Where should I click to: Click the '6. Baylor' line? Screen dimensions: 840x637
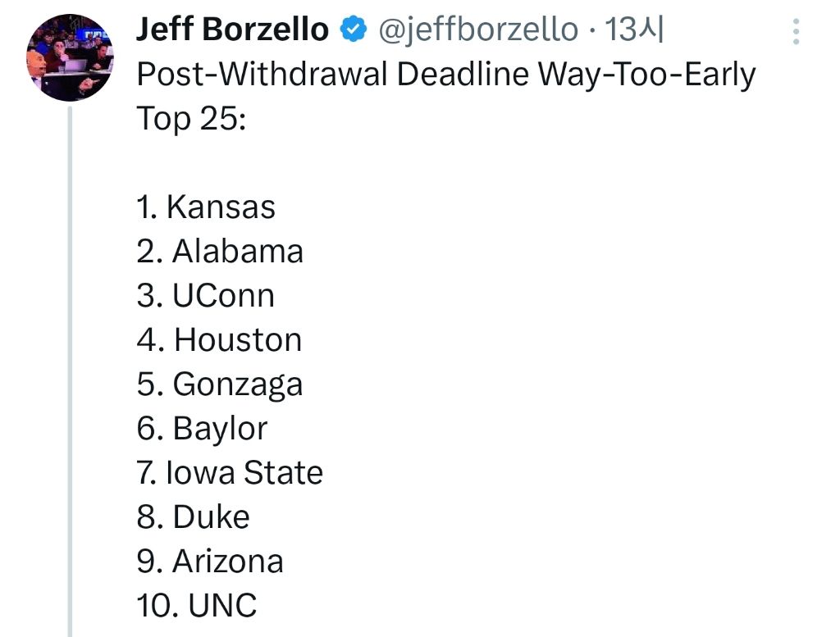tap(202, 429)
